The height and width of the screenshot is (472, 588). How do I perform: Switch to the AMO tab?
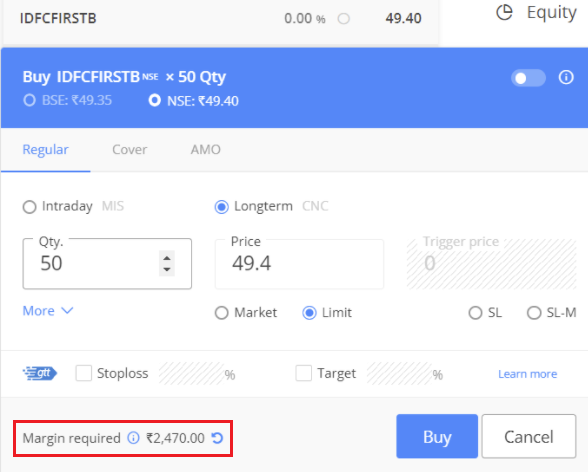point(206,150)
